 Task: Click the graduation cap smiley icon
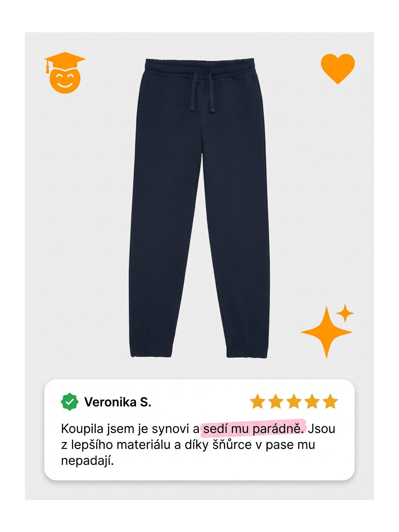(65, 73)
